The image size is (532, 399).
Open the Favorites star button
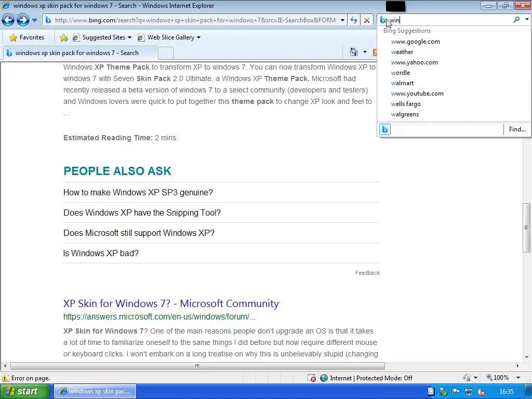point(27,37)
